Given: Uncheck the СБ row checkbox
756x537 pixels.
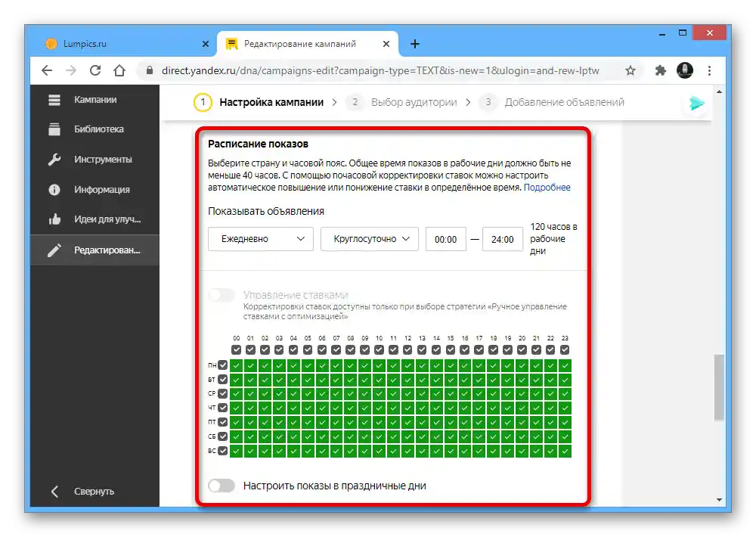Looking at the screenshot, I should 223,436.
